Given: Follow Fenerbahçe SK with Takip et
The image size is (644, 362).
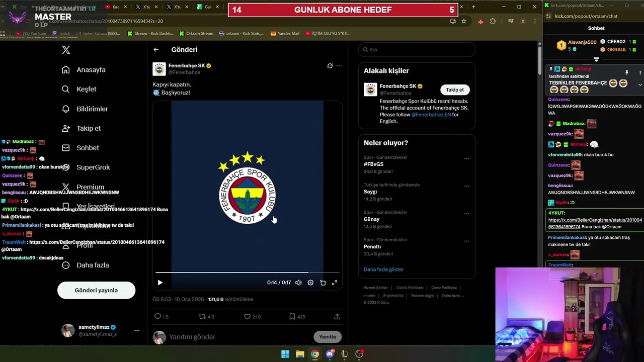Looking at the screenshot, I should point(455,89).
